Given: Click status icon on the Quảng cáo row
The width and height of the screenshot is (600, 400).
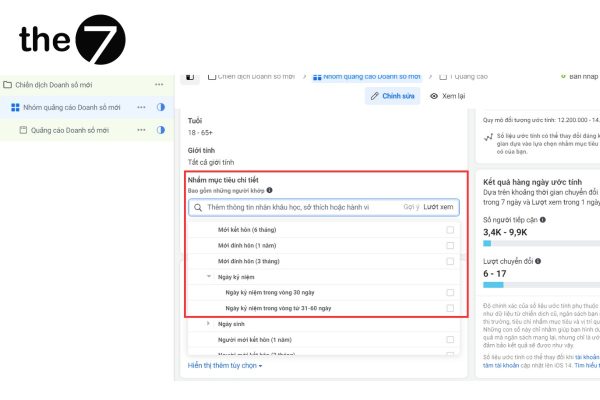Looking at the screenshot, I should [161, 130].
